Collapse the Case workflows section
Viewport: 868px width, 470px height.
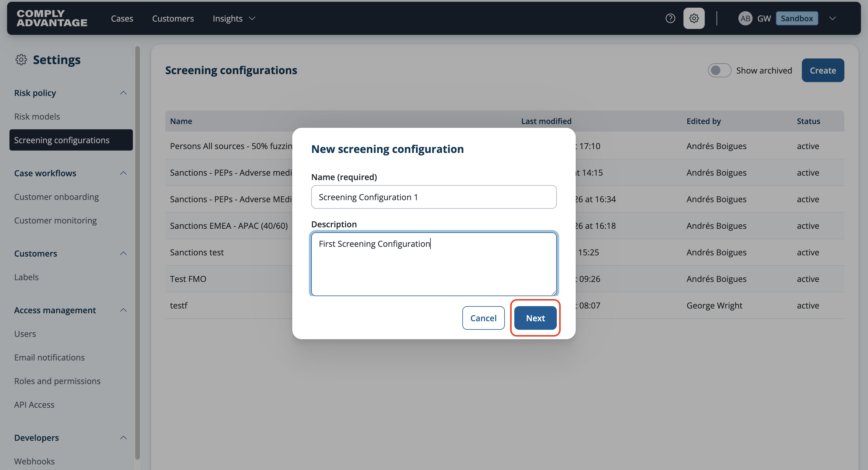click(123, 173)
